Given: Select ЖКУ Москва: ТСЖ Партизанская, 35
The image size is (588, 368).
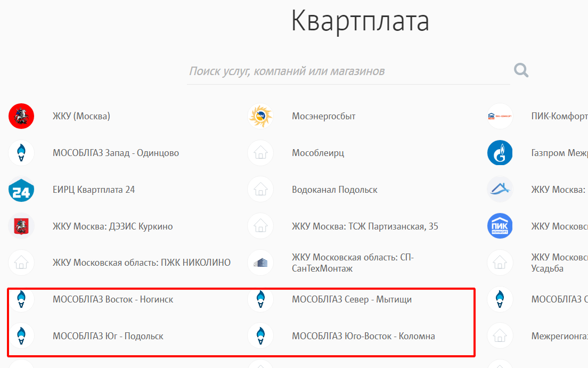Looking at the screenshot, I should (x=365, y=226).
